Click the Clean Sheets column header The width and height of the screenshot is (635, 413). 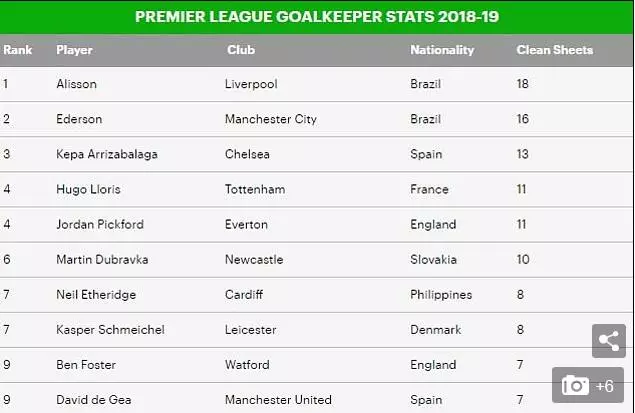click(554, 50)
